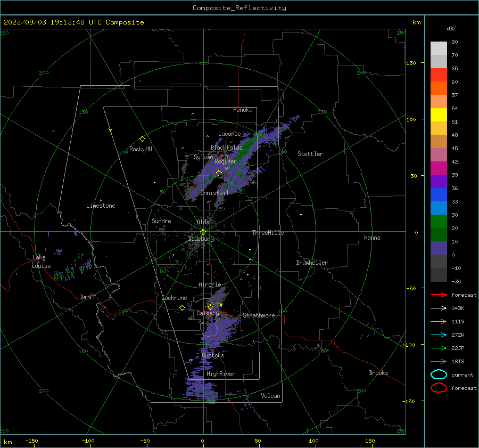Click the HighRiver town label
Image resolution: width=479 pixels, height=448 pixels.
[221, 374]
